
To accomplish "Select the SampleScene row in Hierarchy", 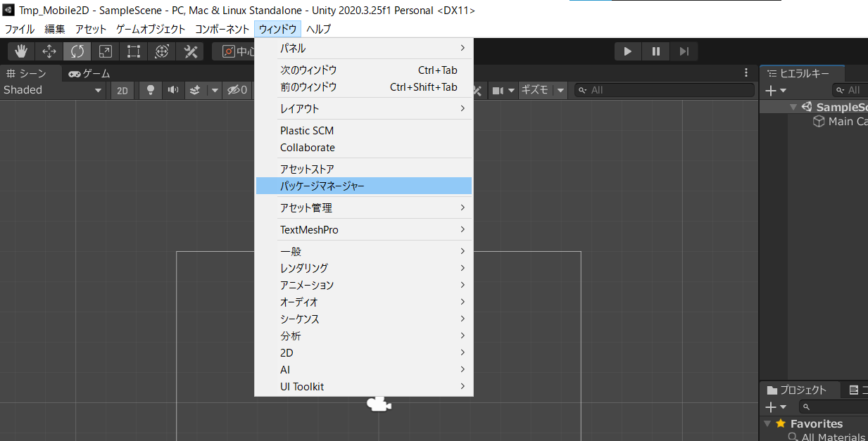I will click(814, 107).
